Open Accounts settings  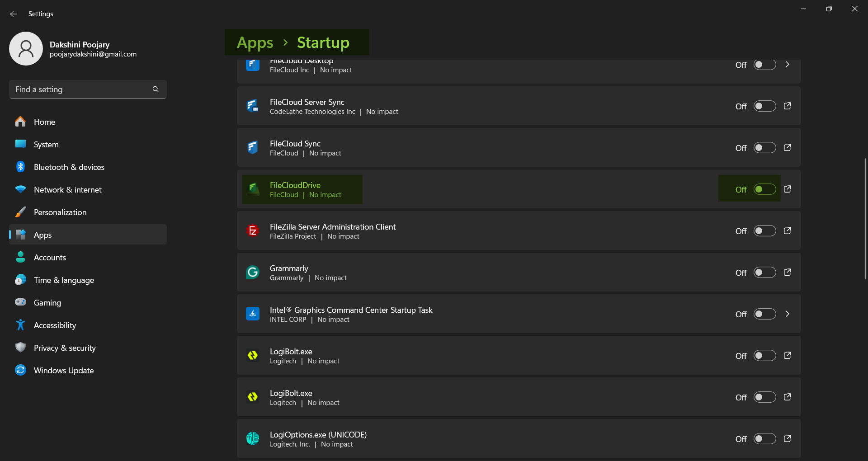(88, 257)
